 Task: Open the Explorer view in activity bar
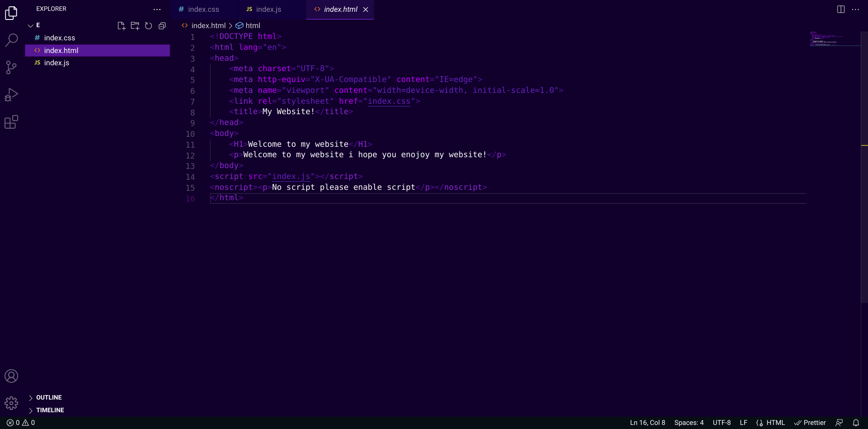click(11, 13)
